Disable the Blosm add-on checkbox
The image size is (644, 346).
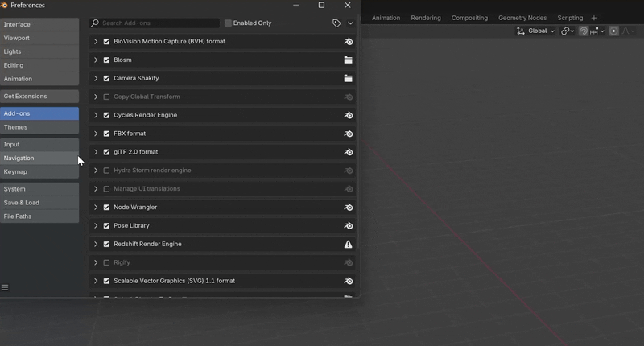click(x=106, y=60)
